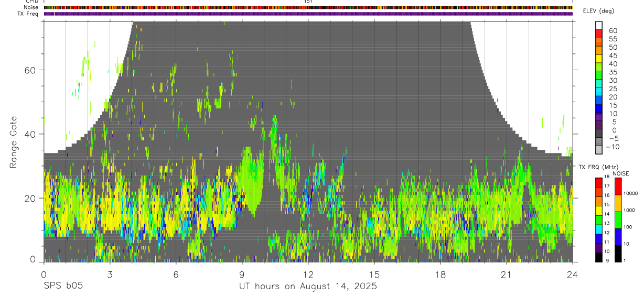Click the 'NOISE' legend title
Viewport: 644px width, 297px height.
[621, 173]
